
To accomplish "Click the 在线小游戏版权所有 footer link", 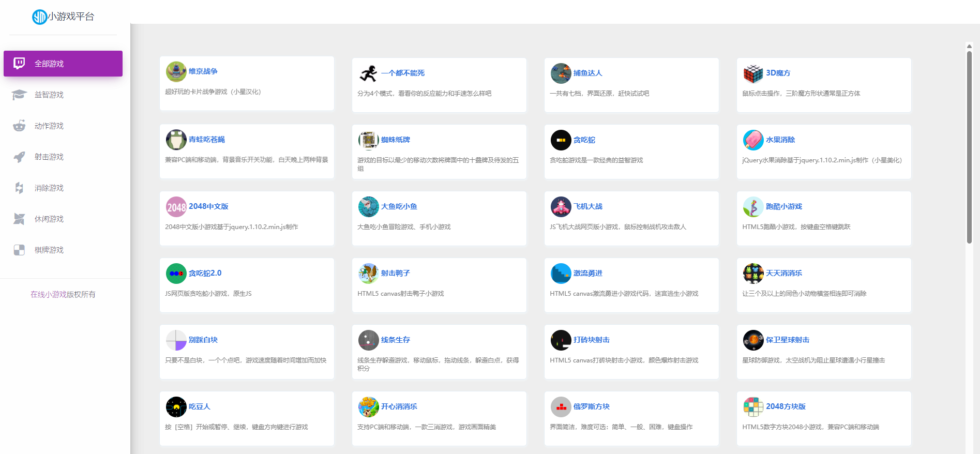I will point(63,294).
